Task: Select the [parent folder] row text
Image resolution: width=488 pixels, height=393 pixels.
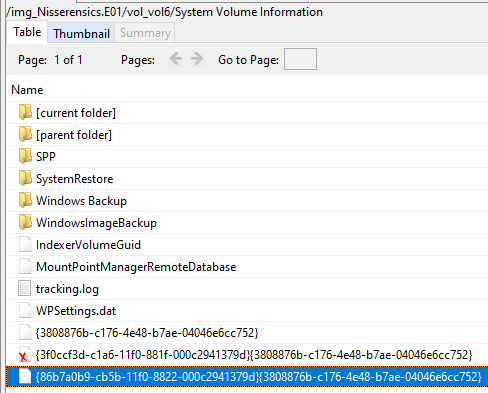Action: [74, 135]
